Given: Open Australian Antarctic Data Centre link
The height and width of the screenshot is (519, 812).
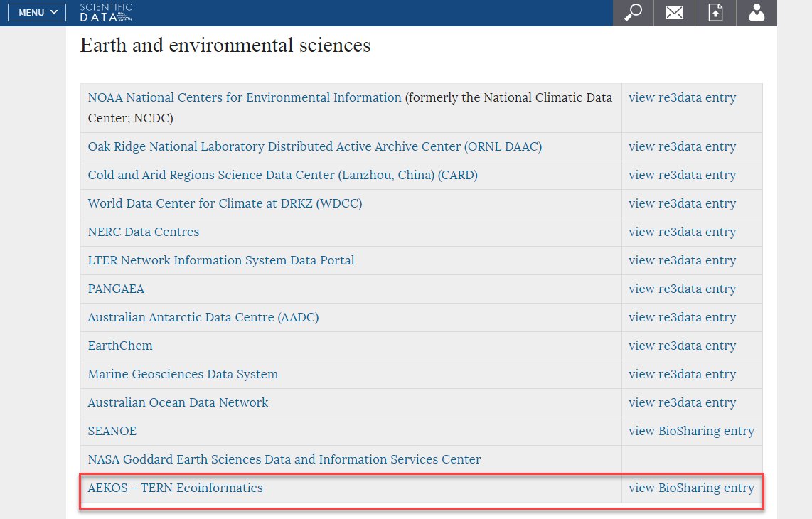Looking at the screenshot, I should point(203,318).
